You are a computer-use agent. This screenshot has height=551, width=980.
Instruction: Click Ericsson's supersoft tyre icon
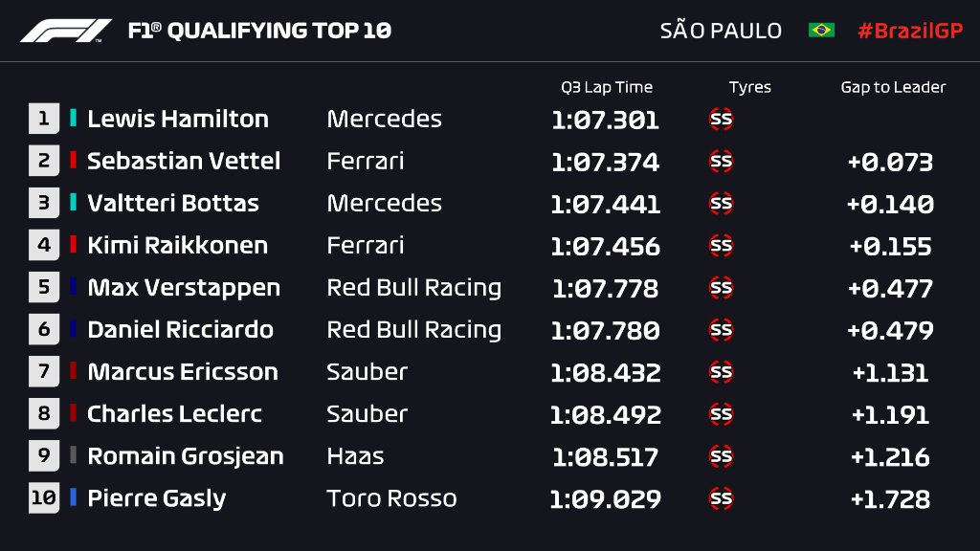click(722, 372)
